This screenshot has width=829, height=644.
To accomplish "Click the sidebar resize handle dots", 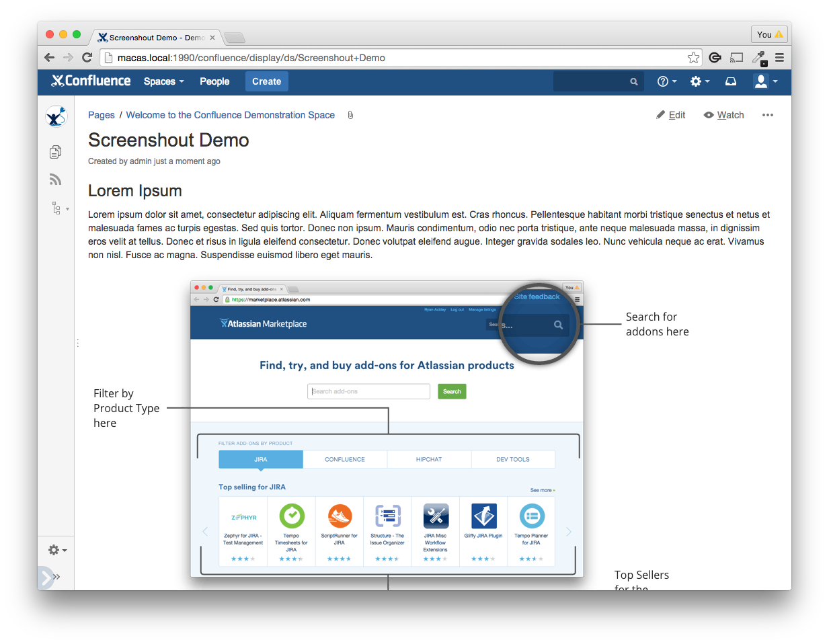I will [78, 343].
